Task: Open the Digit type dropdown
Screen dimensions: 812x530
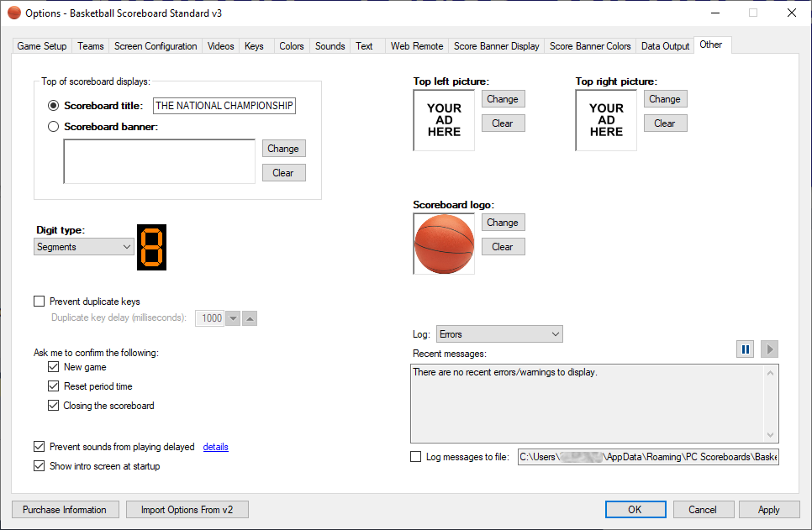Action: tap(84, 247)
